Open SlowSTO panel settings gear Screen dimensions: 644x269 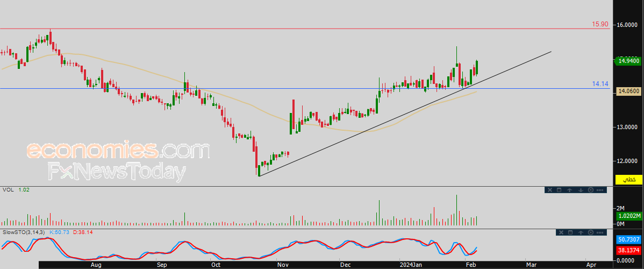tap(591, 232)
